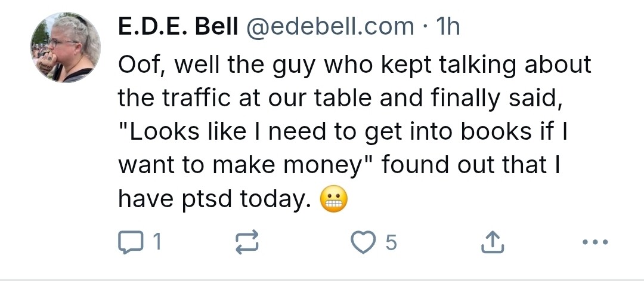This screenshot has height=286, width=644.
Task: Click the words "have ptsd today."
Action: [x=214, y=199]
